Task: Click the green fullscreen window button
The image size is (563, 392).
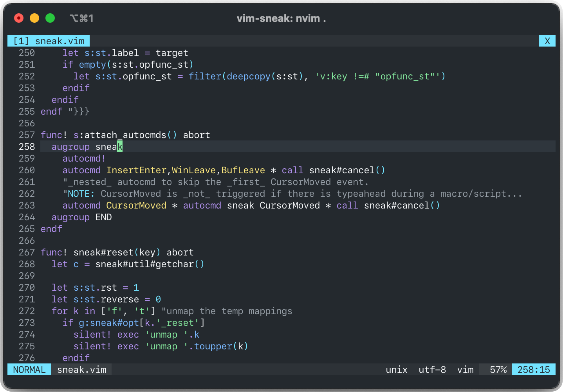Action: 50,18
